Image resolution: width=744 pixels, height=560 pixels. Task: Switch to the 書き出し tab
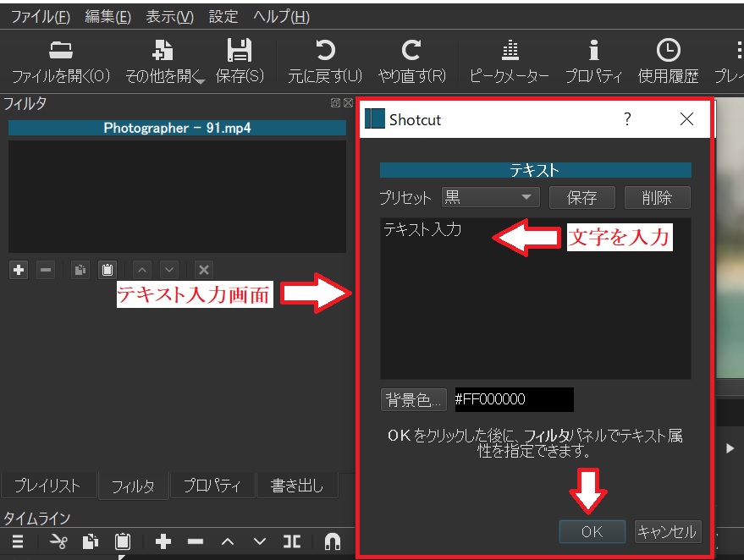(296, 485)
